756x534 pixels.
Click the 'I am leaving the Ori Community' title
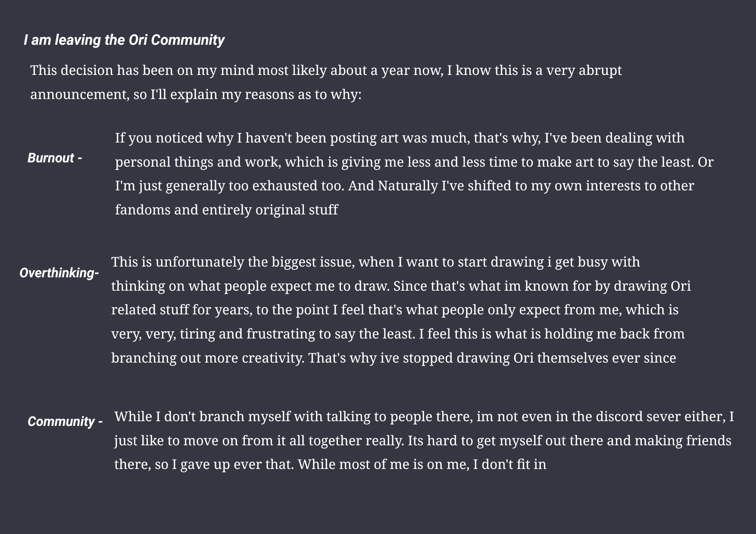click(x=124, y=40)
